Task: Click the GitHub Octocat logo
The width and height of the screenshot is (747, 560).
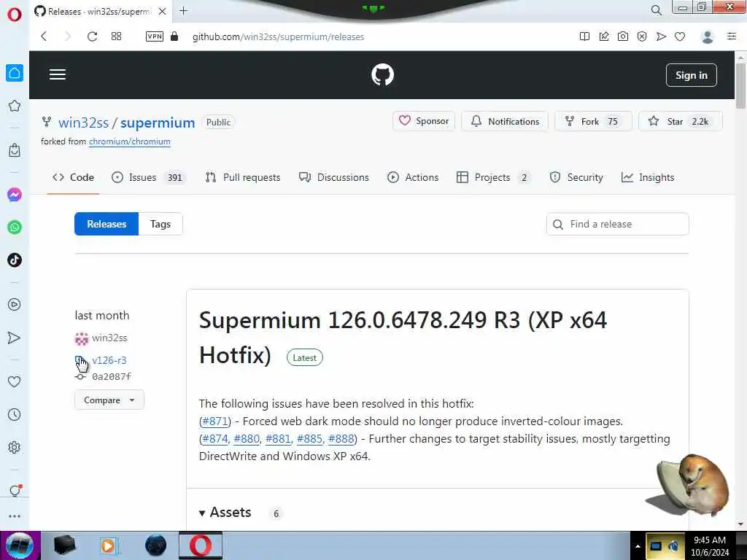Action: click(x=382, y=75)
